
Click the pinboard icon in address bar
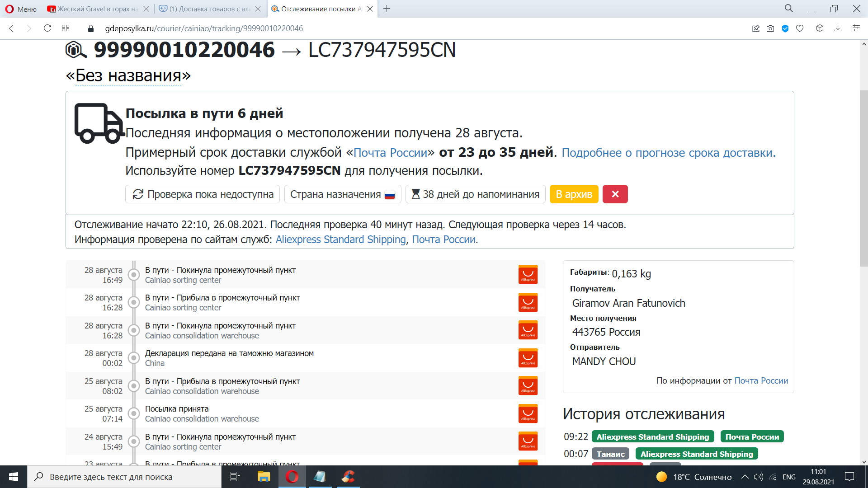click(756, 28)
